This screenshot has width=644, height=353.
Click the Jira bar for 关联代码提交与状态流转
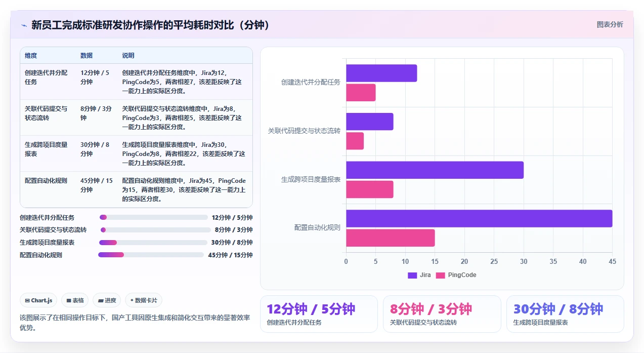pyautogui.click(x=370, y=122)
